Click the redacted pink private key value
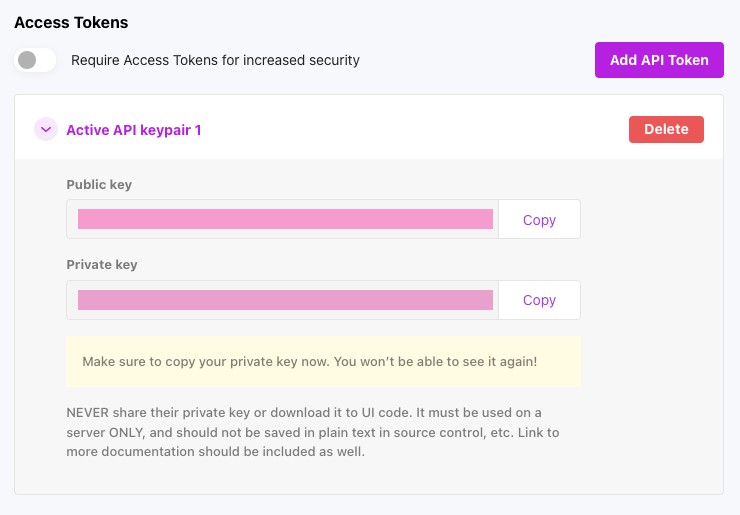740x515 pixels. pos(285,300)
